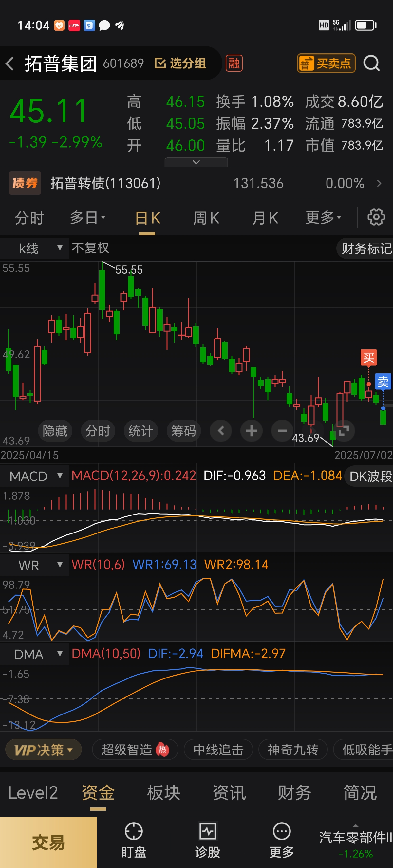Tap the 交易 trade button
This screenshot has width=393, height=868.
[48, 842]
